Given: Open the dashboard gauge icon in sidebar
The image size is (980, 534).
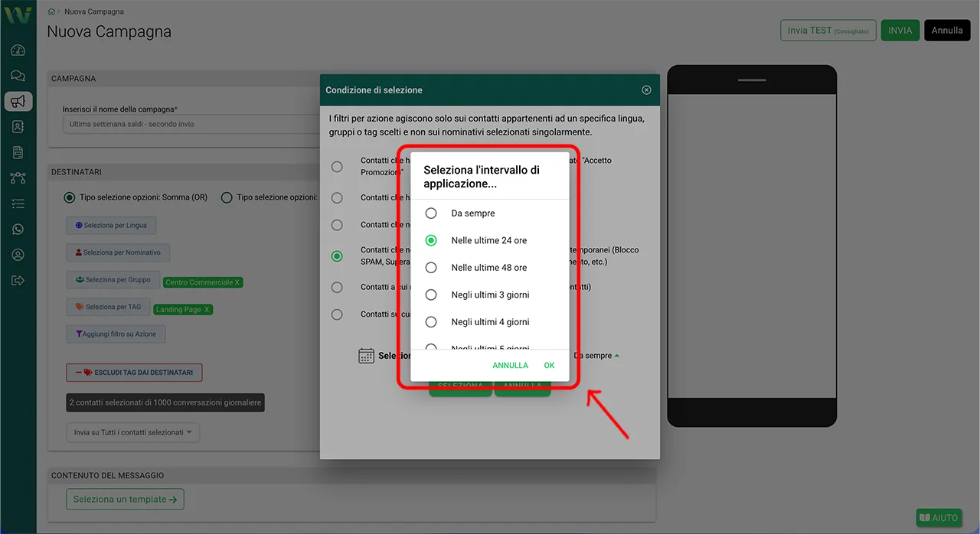Looking at the screenshot, I should pyautogui.click(x=18, y=50).
